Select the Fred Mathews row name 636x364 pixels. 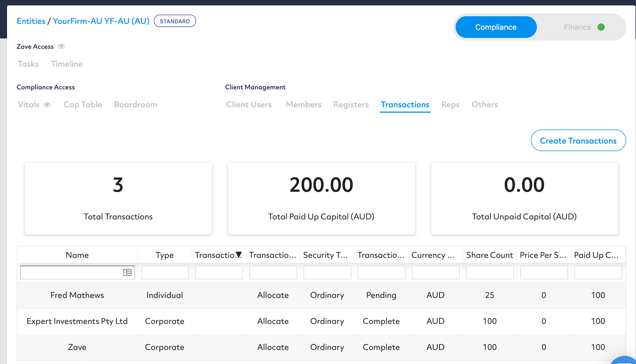(x=77, y=295)
